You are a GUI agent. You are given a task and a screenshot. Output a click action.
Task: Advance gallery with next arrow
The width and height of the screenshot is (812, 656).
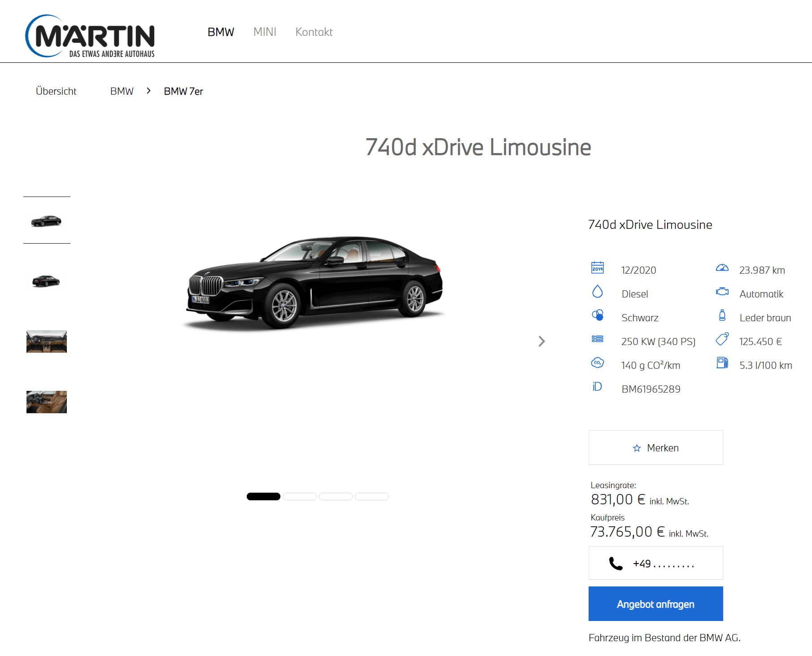tap(541, 341)
